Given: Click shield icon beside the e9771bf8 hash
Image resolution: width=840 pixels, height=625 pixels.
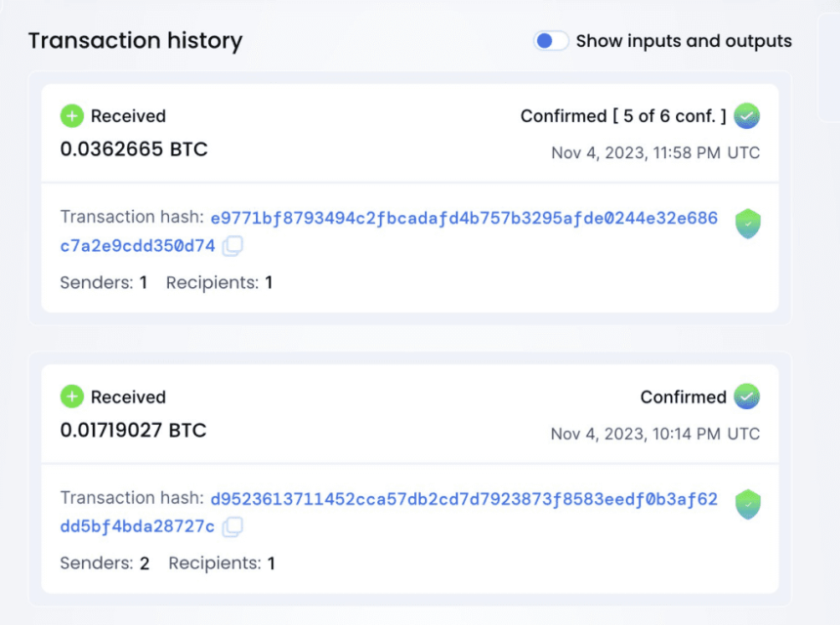Looking at the screenshot, I should pos(747,224).
